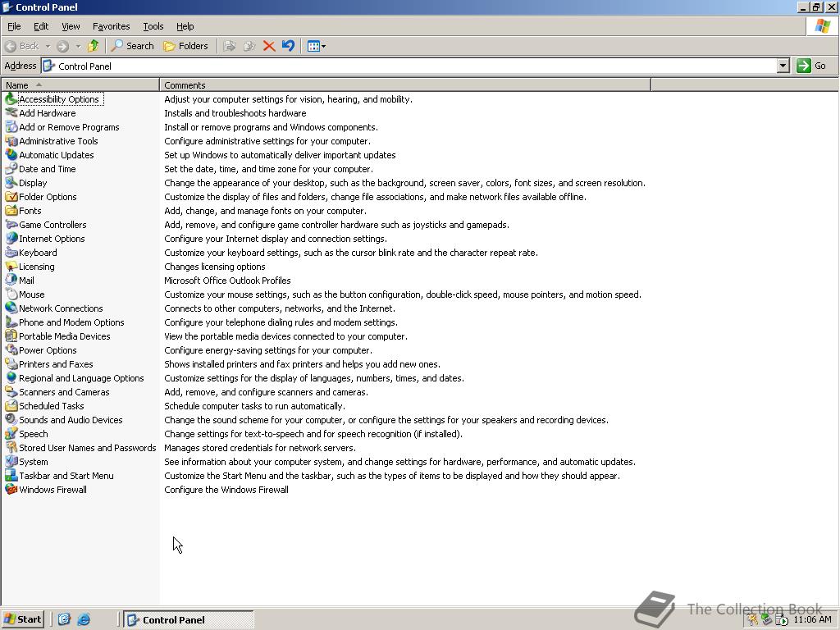Click the Search toolbar button

[132, 46]
